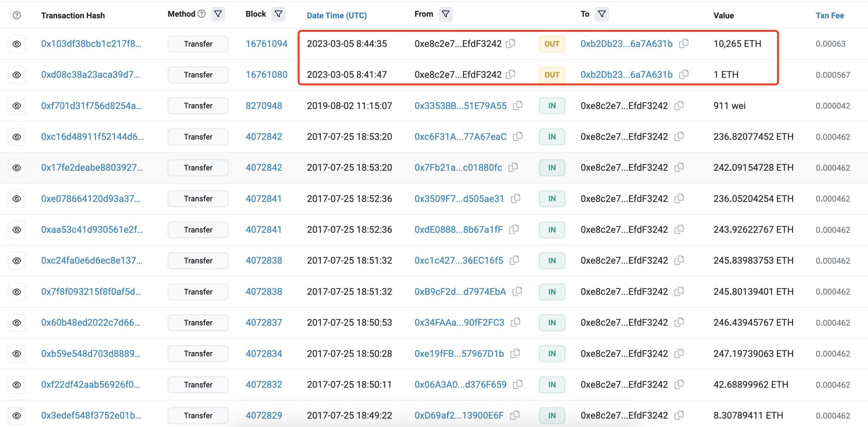Open block 16761094 link
This screenshot has width=868, height=427.
[267, 44]
